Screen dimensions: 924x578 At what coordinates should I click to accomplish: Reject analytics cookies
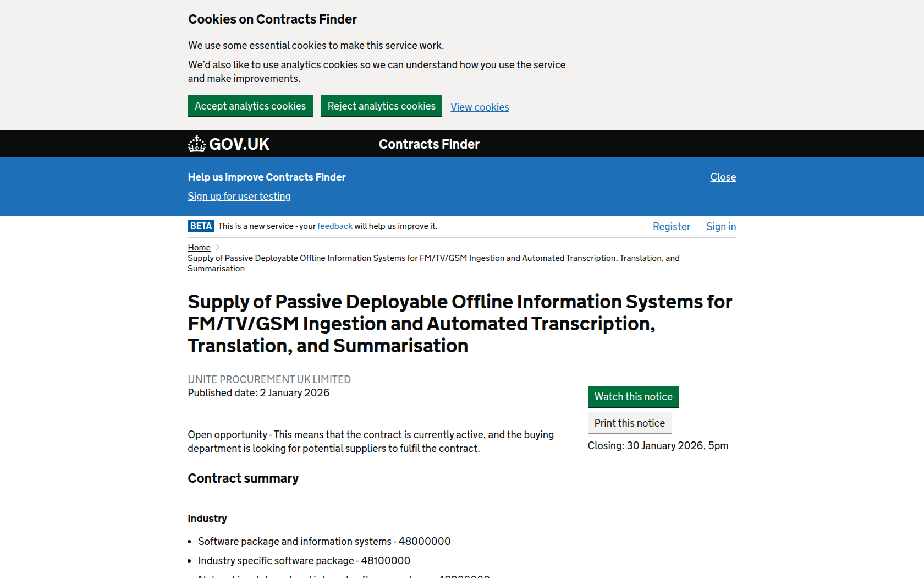tap(381, 106)
